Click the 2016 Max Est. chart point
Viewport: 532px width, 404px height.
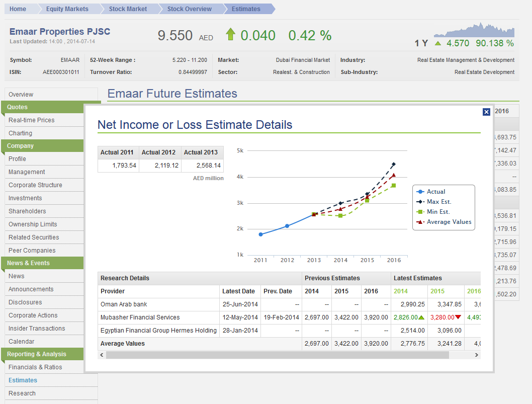(x=394, y=165)
